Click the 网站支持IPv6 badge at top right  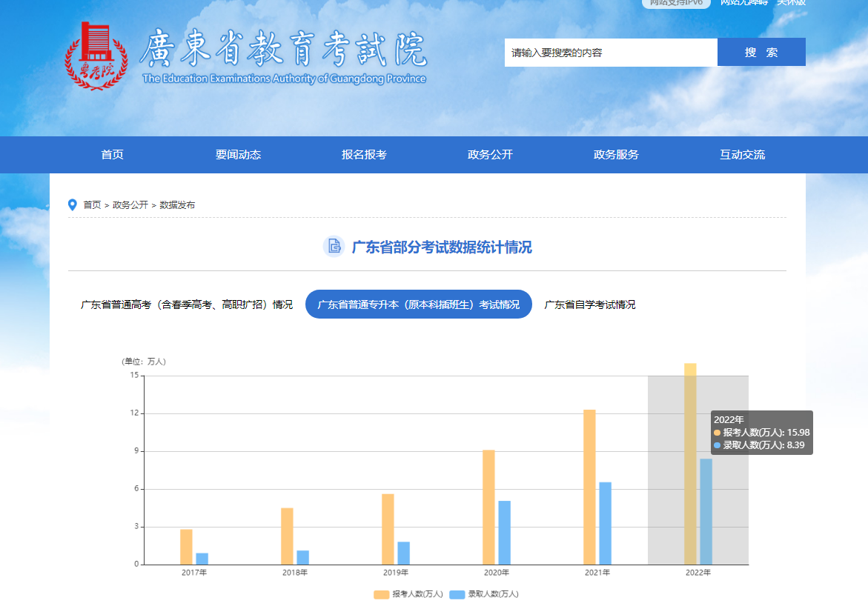(675, 4)
